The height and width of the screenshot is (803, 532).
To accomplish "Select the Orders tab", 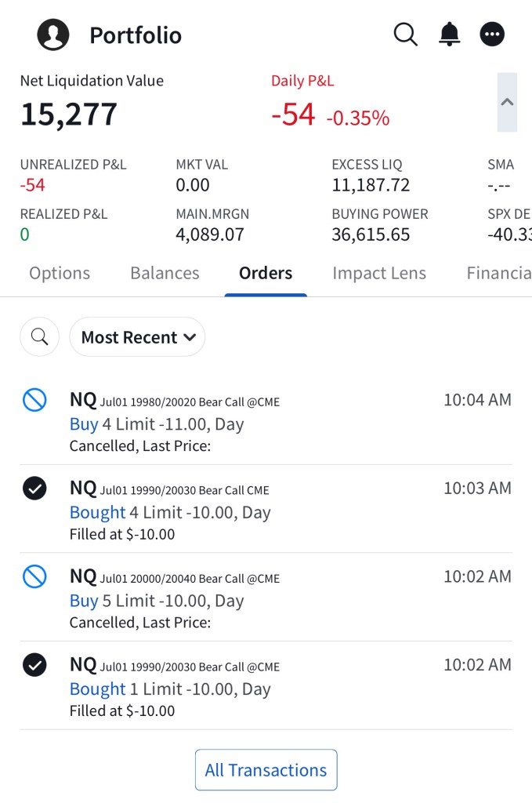I will tap(266, 273).
